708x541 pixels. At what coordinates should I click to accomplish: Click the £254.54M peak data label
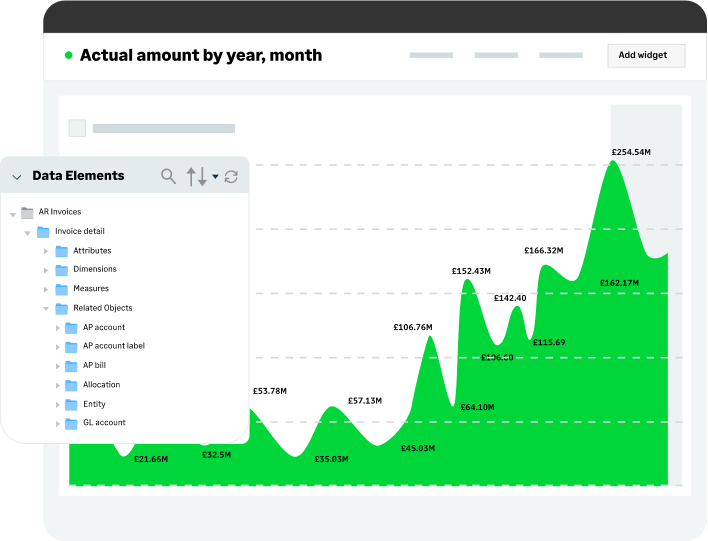tap(631, 152)
